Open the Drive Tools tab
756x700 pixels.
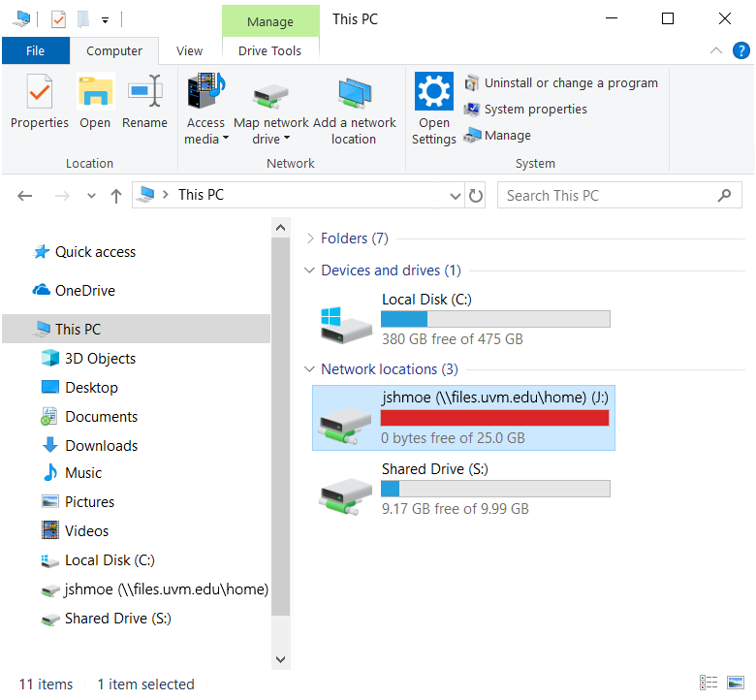coord(270,50)
